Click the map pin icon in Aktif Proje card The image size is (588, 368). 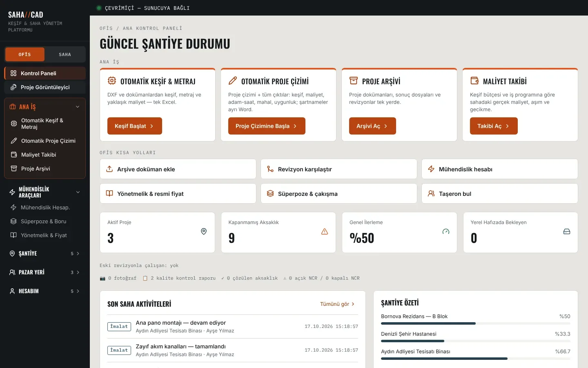pos(204,231)
